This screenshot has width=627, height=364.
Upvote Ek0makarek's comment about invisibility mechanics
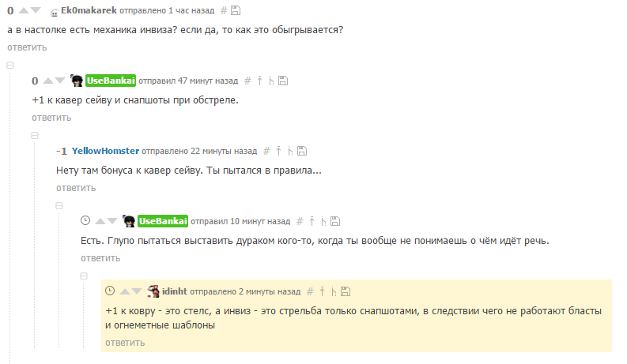click(24, 11)
